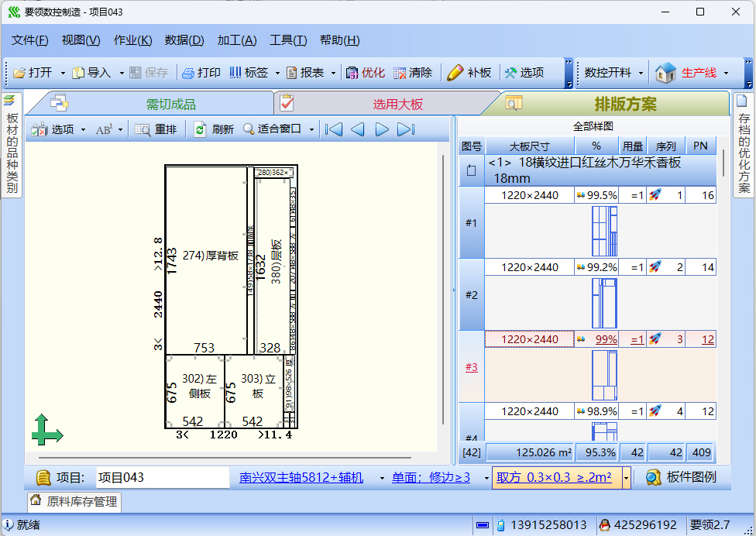
Task: Click the 项目 name input field
Action: (163, 477)
